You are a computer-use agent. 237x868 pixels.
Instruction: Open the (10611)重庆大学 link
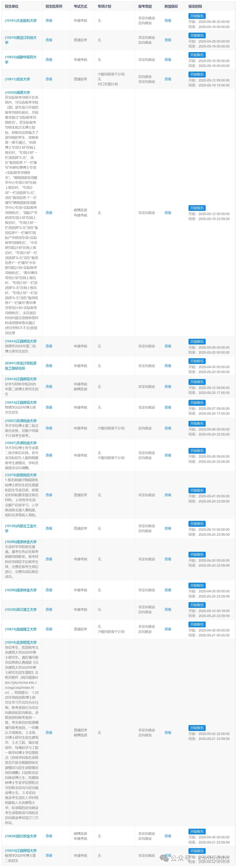click(17, 79)
